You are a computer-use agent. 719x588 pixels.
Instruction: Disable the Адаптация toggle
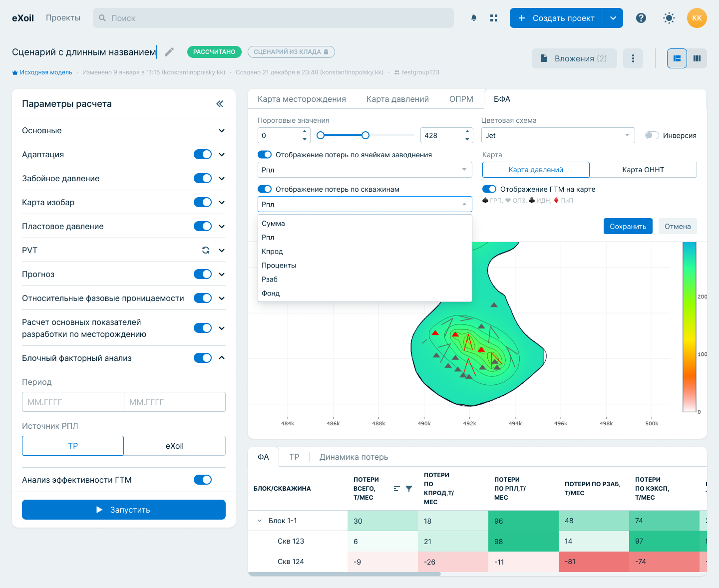coord(203,154)
